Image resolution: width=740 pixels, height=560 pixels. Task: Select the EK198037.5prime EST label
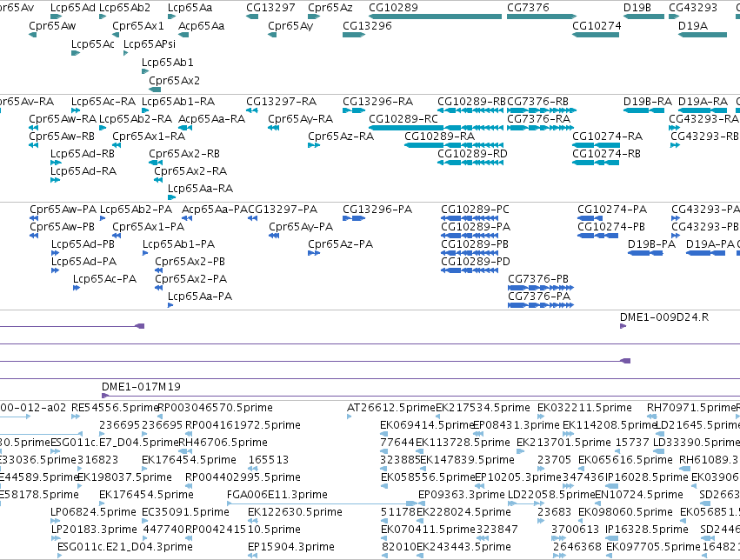[124, 477]
